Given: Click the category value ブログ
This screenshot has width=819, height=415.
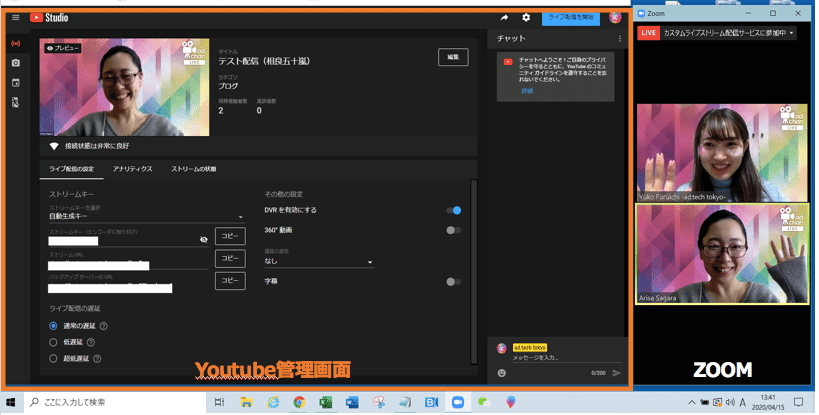Looking at the screenshot, I should point(228,86).
